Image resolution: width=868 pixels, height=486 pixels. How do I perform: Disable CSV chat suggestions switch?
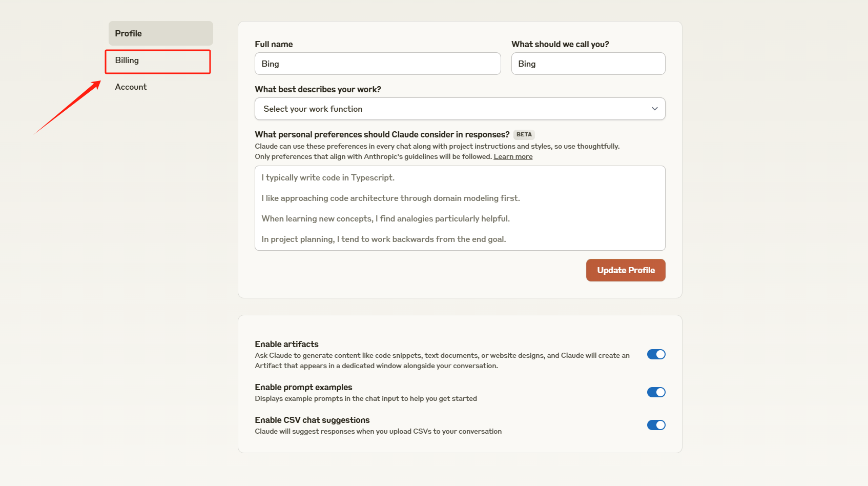tap(656, 425)
